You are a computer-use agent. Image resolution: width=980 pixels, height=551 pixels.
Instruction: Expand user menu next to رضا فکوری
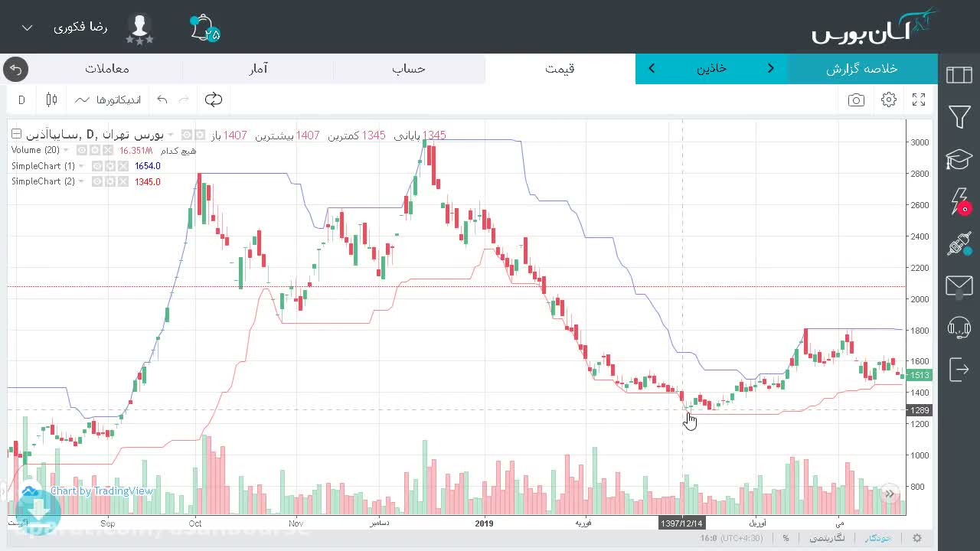pos(28,28)
